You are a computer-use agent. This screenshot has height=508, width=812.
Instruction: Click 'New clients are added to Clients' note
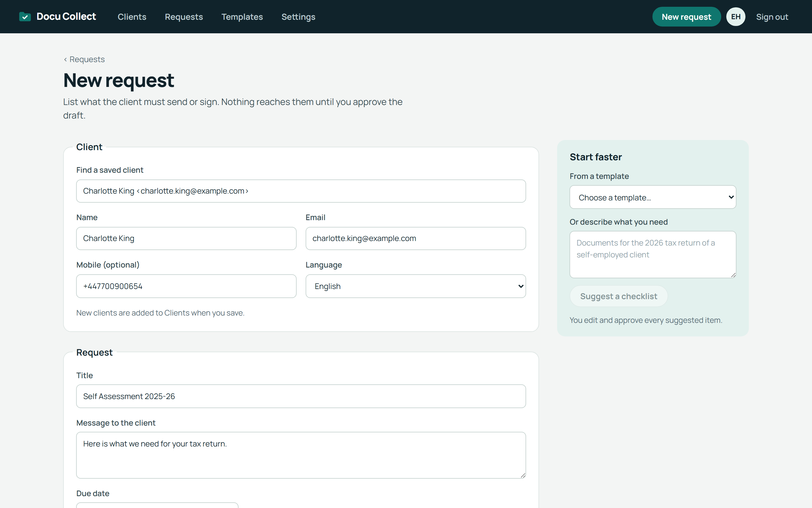160,313
